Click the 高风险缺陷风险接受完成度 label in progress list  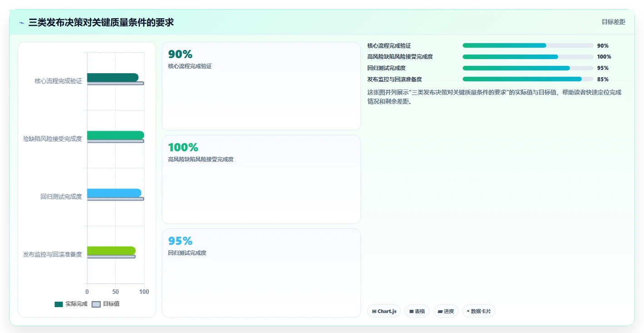pyautogui.click(x=400, y=57)
